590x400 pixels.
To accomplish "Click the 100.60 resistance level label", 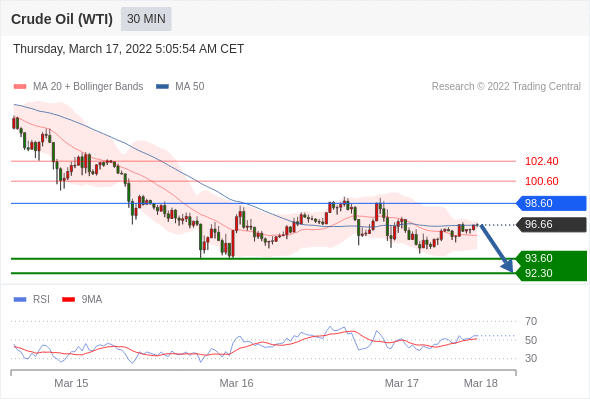I will click(x=541, y=181).
